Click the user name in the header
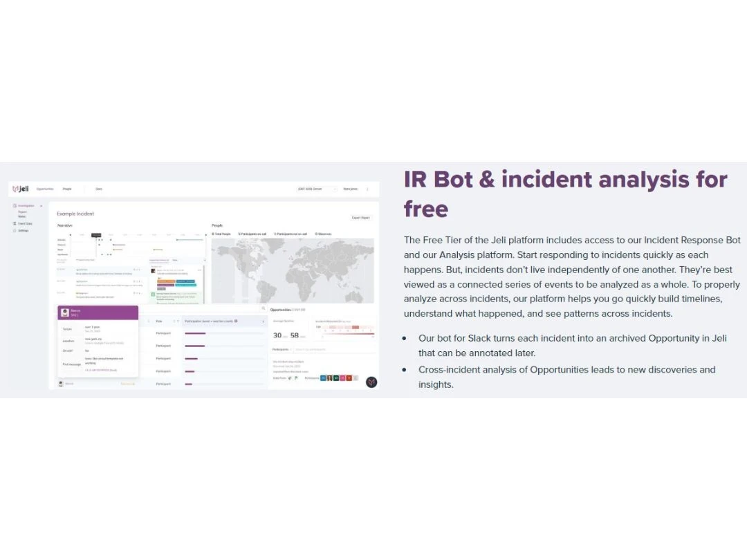Screen dimensions: 747x560 (350, 189)
